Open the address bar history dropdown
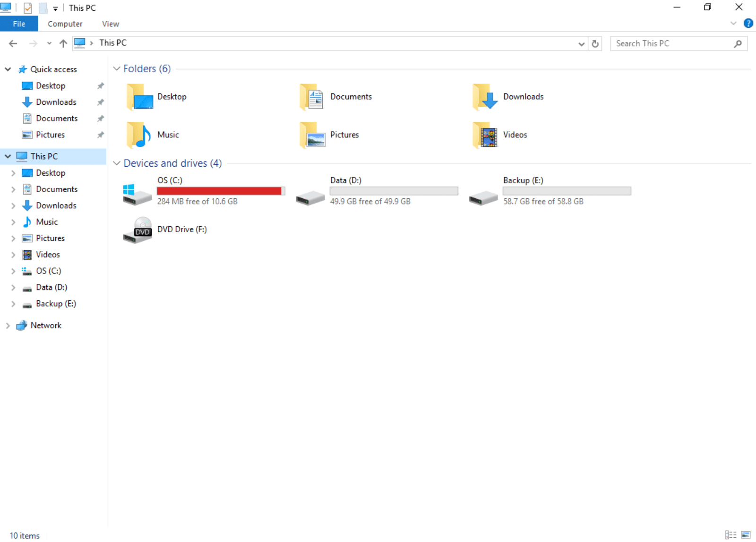756x542 pixels. (x=581, y=44)
